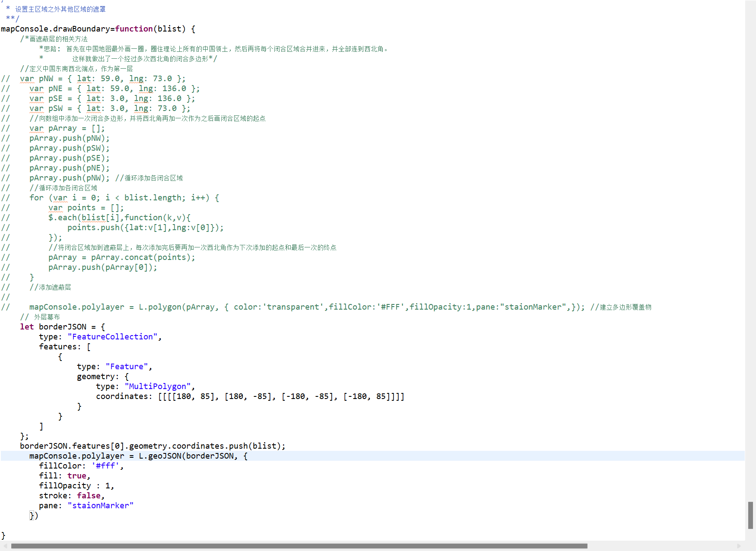Click the commented 'points.push({lat:v[1],lng:v[0]});' line
This screenshot has width=756, height=551.
112,228
